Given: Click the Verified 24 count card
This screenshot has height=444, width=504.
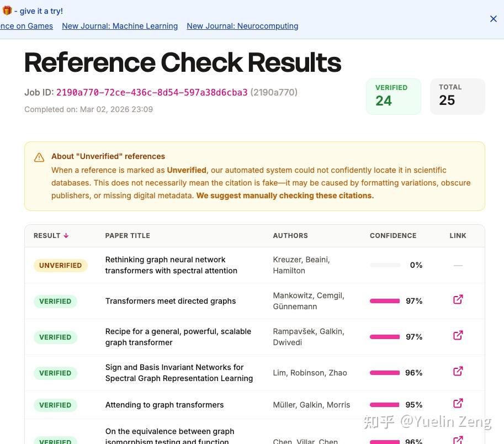Looking at the screenshot, I should point(393,96).
